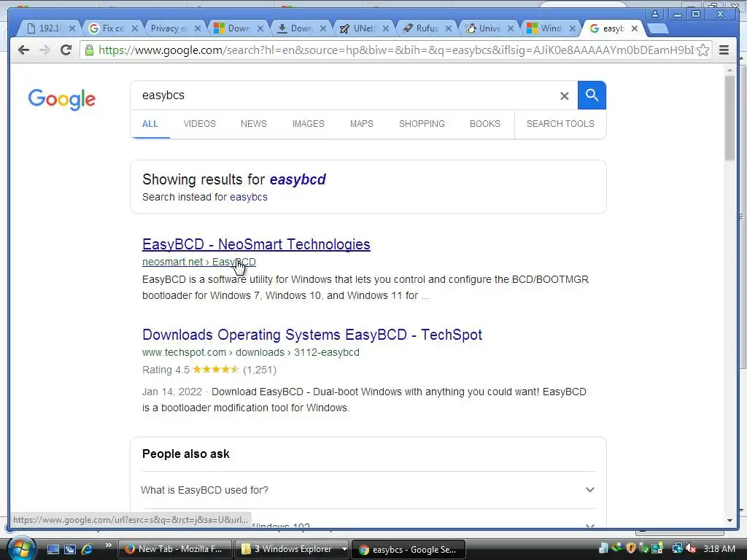Expand 'What is EasyBCD used for?' question
This screenshot has width=747, height=560.
pos(368,490)
